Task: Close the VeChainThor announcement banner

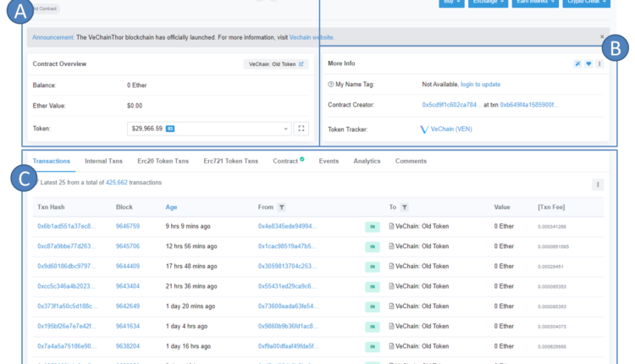Action: 602,36
